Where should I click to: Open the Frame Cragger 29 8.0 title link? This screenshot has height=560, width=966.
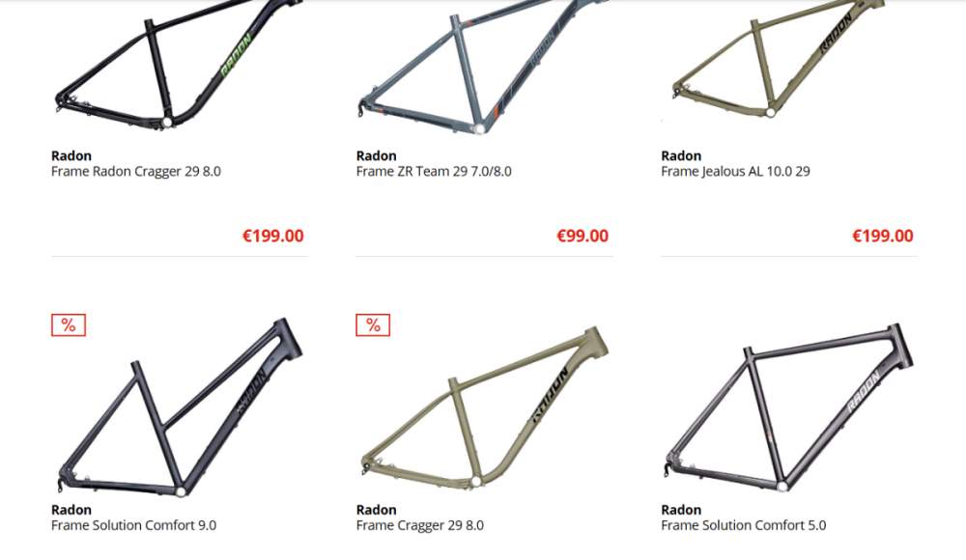[x=420, y=525]
